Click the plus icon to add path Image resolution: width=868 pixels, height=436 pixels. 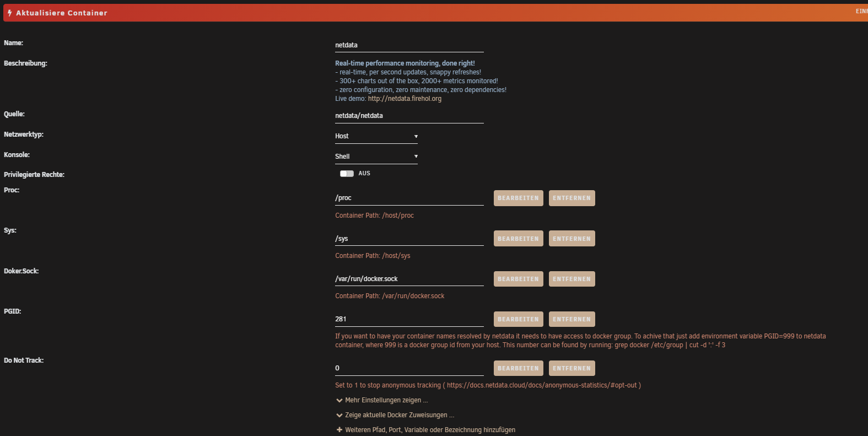(x=339, y=430)
